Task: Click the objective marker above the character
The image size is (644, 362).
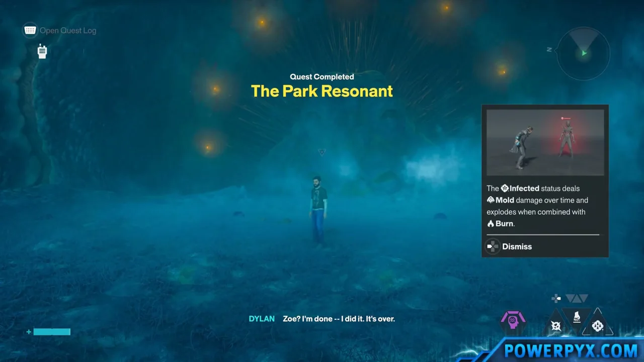Action: [322, 151]
